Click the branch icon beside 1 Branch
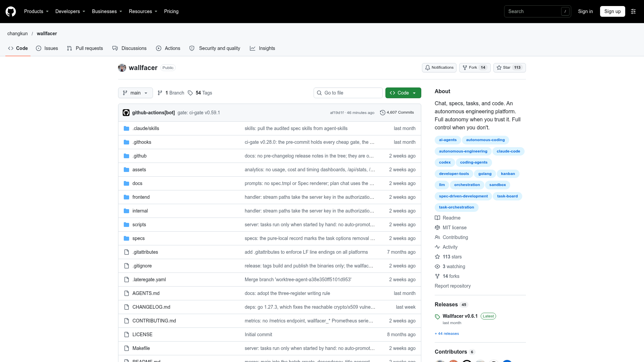The width and height of the screenshot is (644, 362). pyautogui.click(x=160, y=93)
